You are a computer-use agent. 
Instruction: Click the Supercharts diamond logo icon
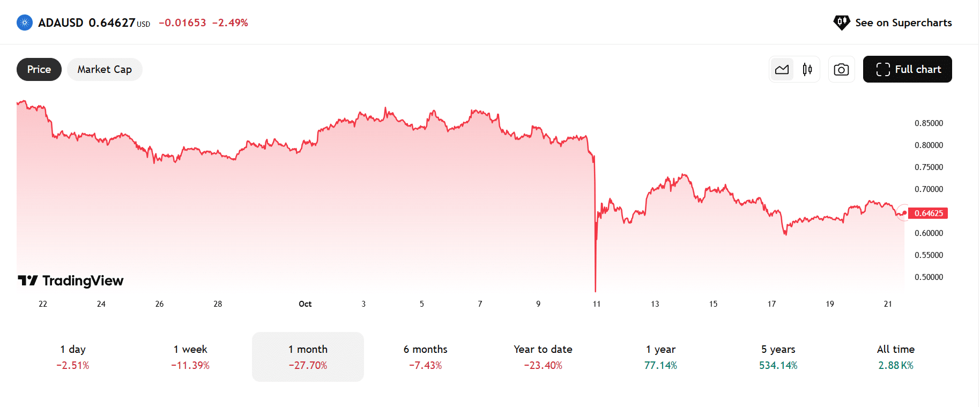click(x=841, y=23)
